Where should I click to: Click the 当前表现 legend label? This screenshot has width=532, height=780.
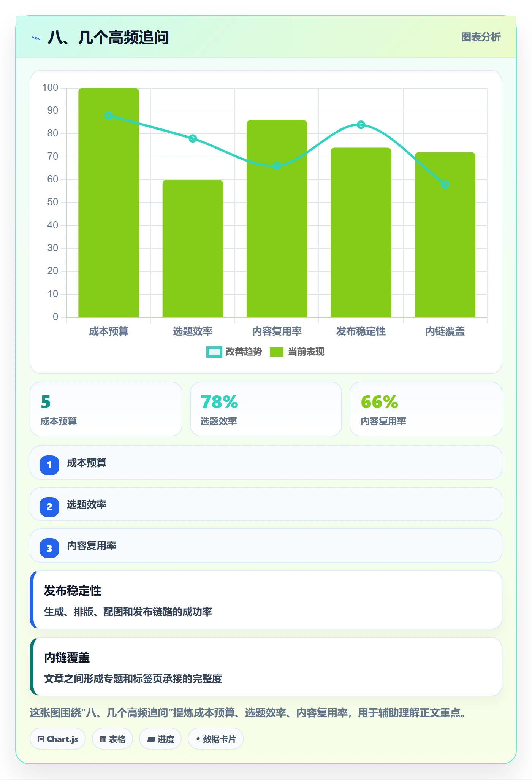point(306,352)
